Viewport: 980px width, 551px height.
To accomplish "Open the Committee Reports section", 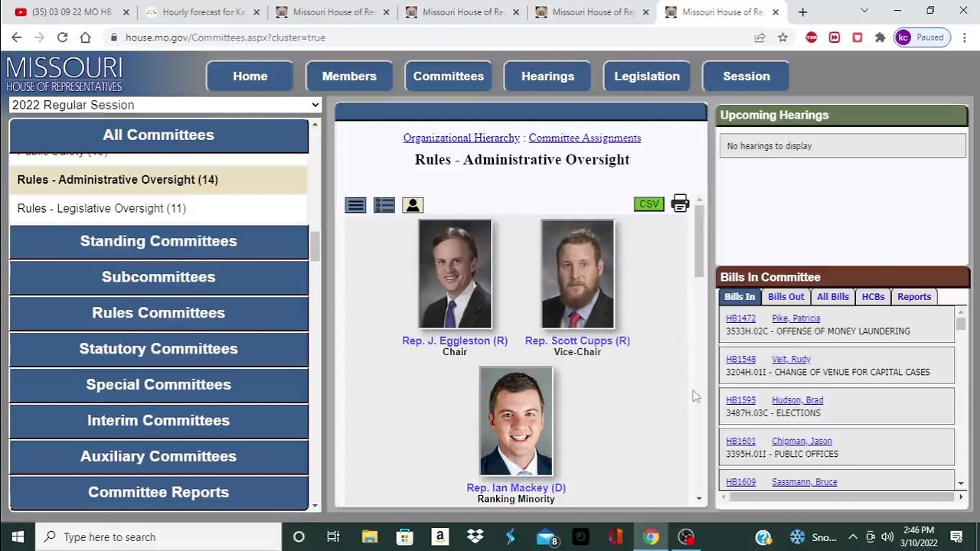I will pyautogui.click(x=158, y=493).
